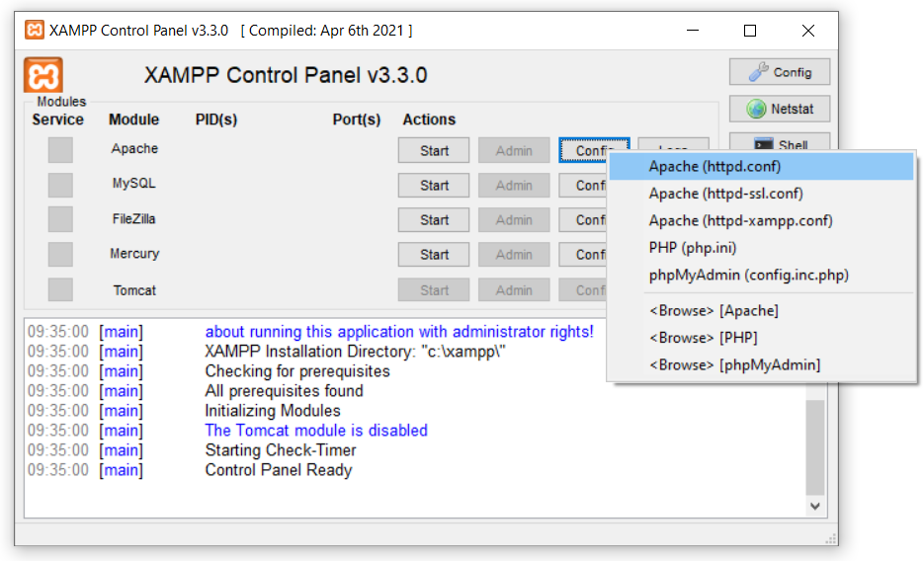Launch the Shell terminal icon button
924x561 pixels.
pos(779,142)
